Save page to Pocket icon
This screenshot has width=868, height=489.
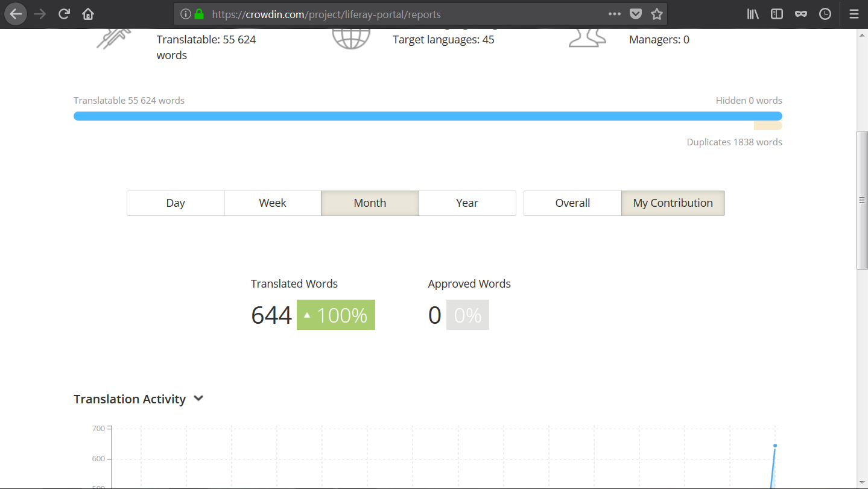pyautogui.click(x=635, y=14)
